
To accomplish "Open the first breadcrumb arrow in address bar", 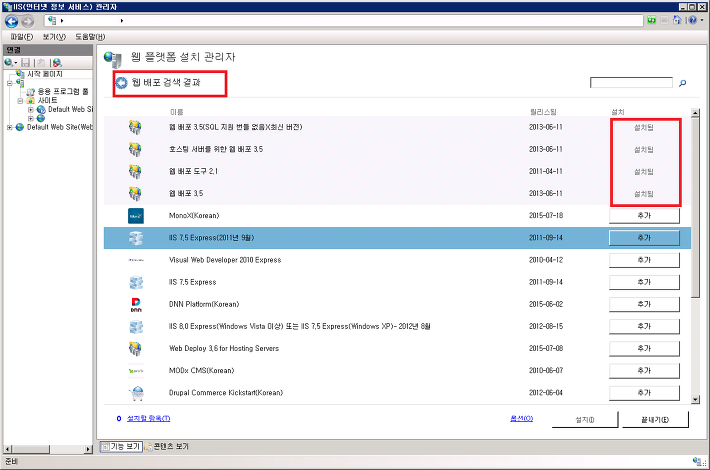I will point(62,21).
